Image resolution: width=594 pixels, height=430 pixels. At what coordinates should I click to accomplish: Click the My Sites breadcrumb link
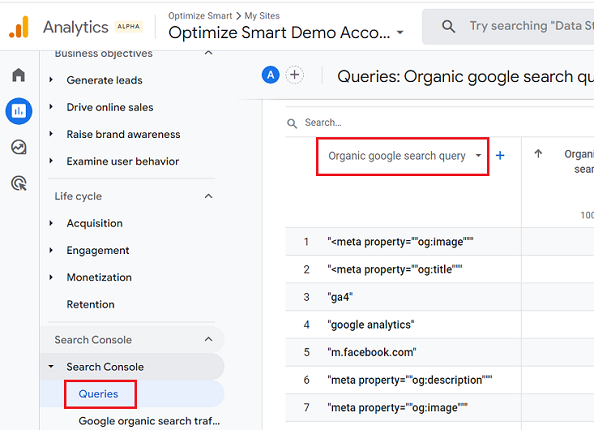262,16
